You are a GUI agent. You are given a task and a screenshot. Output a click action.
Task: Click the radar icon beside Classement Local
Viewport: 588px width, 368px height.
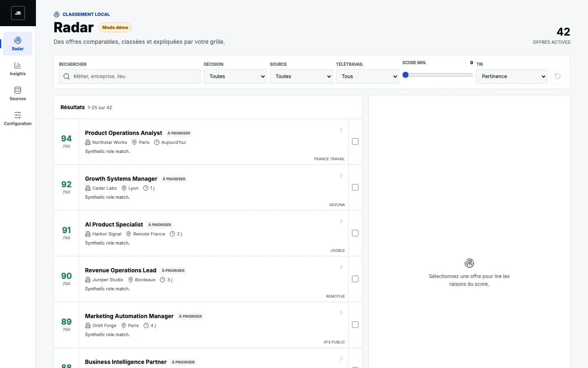[x=57, y=14]
